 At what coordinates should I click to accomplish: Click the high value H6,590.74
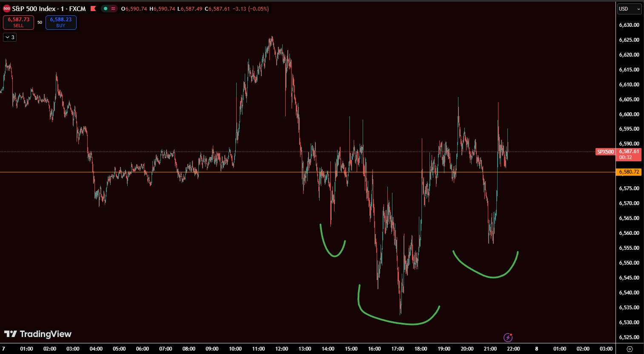162,9
